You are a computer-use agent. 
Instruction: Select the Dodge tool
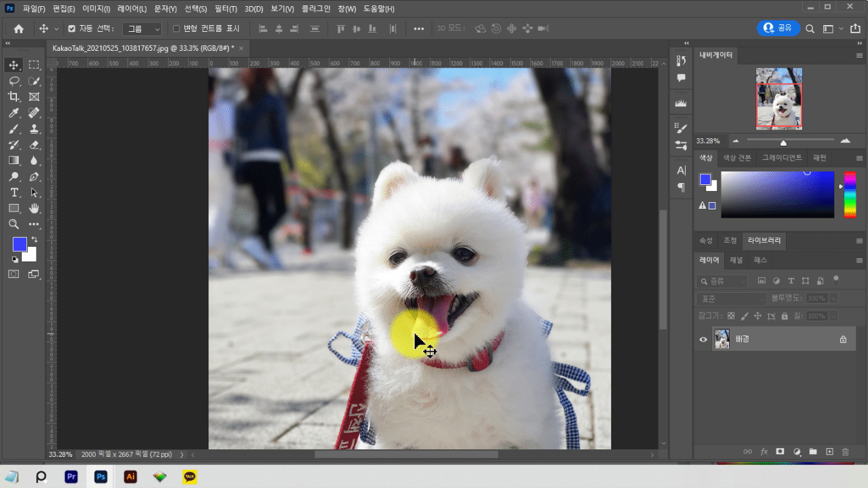click(14, 176)
